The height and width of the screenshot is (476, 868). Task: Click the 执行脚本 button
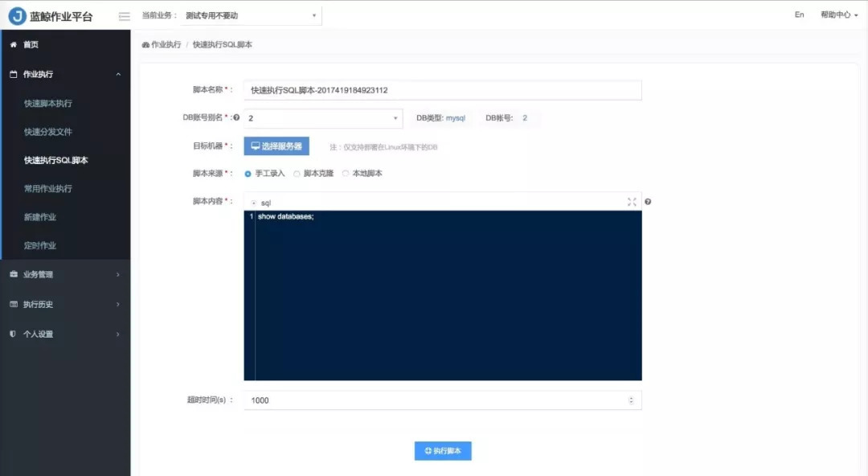pyautogui.click(x=443, y=451)
